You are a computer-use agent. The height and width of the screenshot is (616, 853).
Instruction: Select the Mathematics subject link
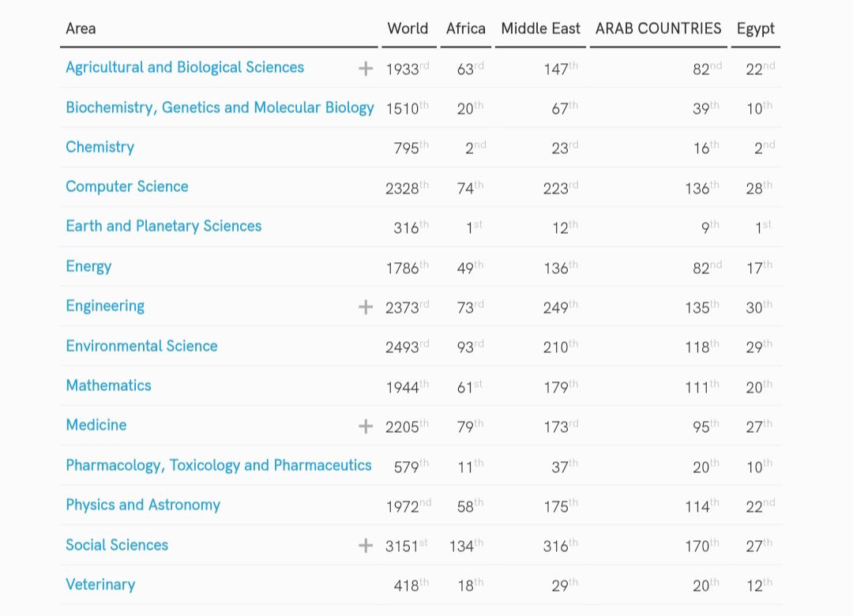coord(108,385)
